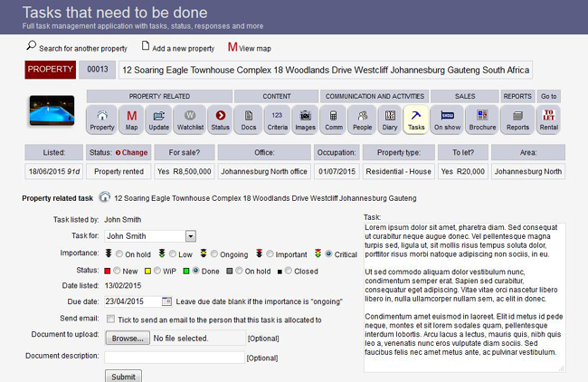The image size is (588, 382).
Task: Select the Low importance radio button
Action: (173, 254)
